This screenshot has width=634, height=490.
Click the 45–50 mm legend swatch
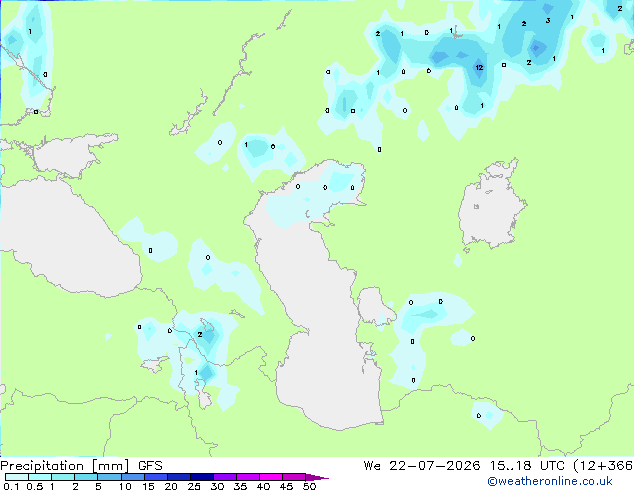[294, 477]
